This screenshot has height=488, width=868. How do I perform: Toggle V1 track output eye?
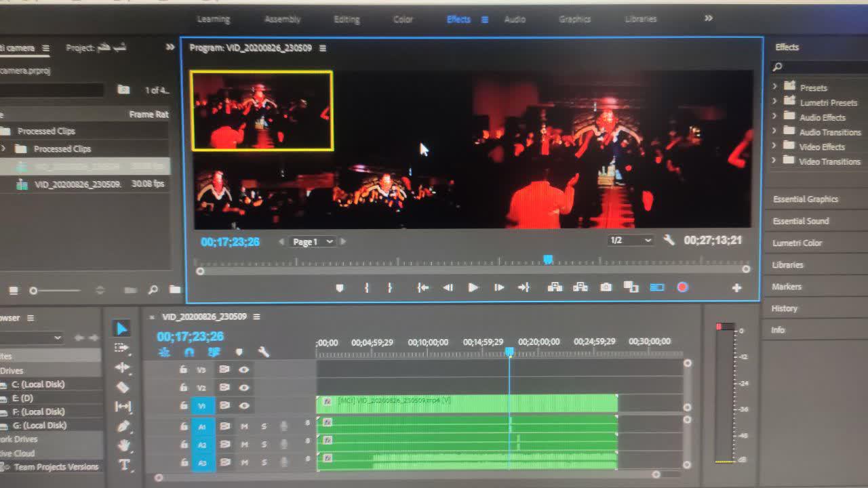[x=243, y=405]
